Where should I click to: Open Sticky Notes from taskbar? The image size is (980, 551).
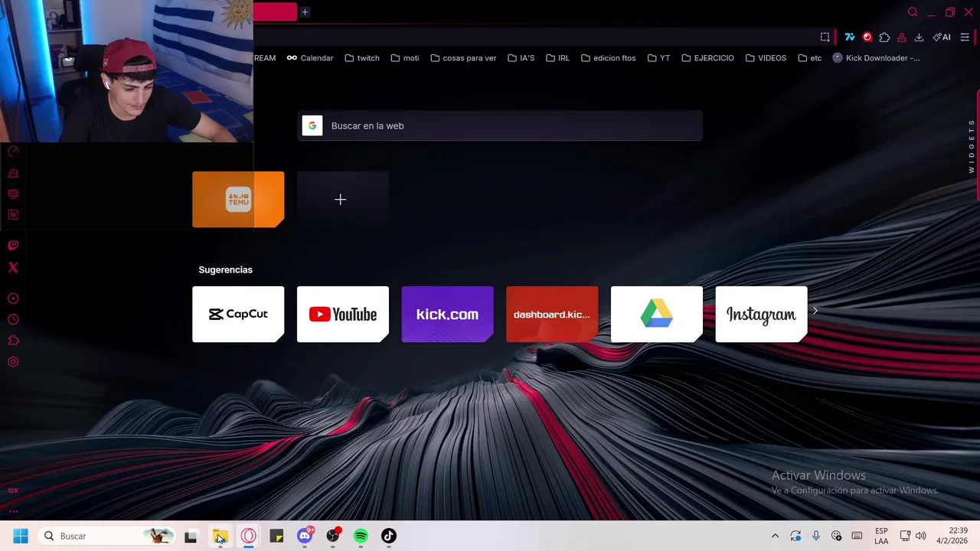(x=276, y=536)
